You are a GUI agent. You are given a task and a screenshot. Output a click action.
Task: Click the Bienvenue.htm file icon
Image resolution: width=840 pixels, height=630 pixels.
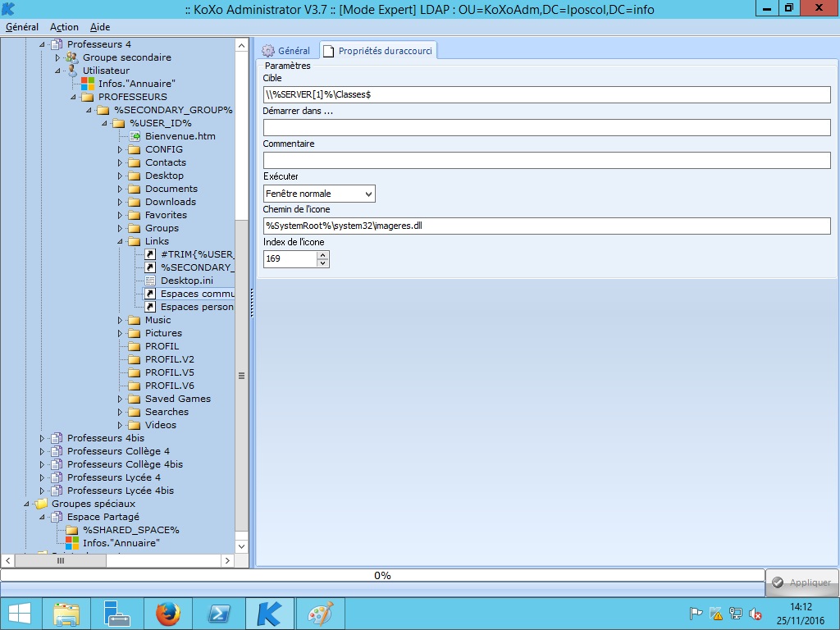coord(135,136)
